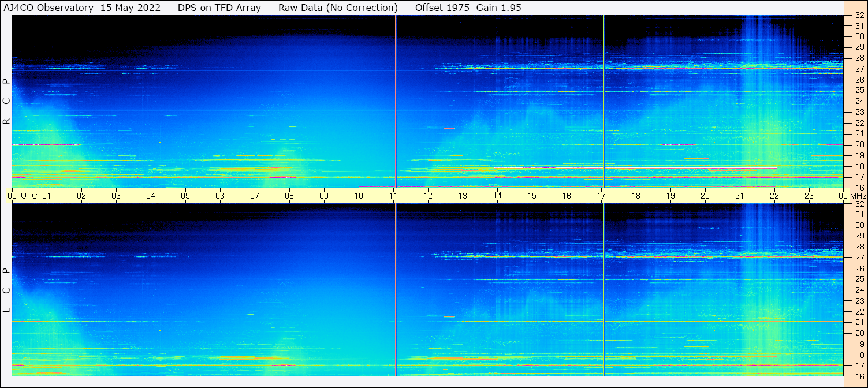Select hour "01" on the UTC axis
Viewport: 868px width, 388px height.
[x=47, y=196]
